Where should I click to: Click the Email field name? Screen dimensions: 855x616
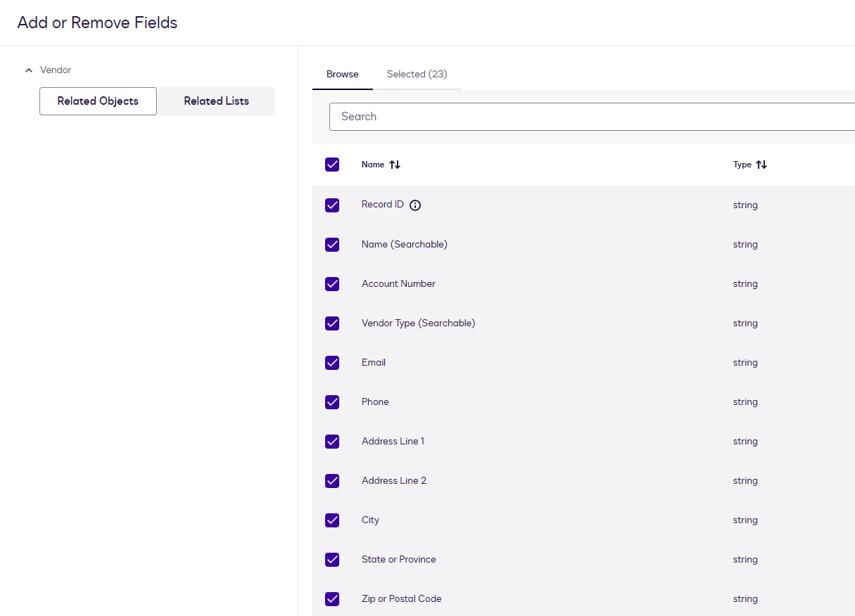[x=374, y=363]
